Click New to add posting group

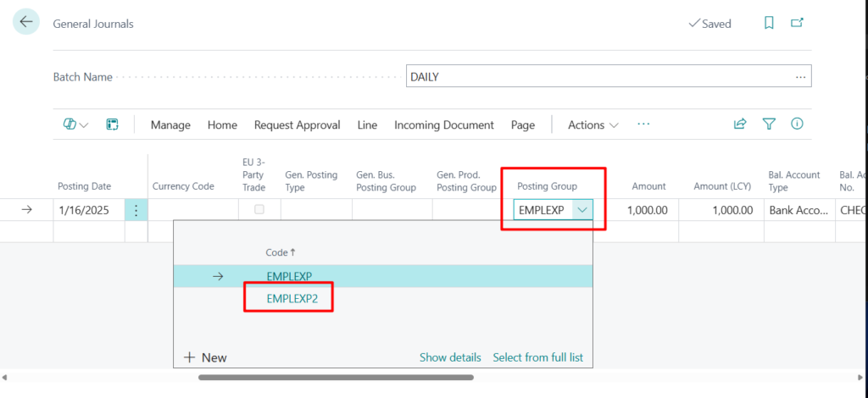click(205, 357)
